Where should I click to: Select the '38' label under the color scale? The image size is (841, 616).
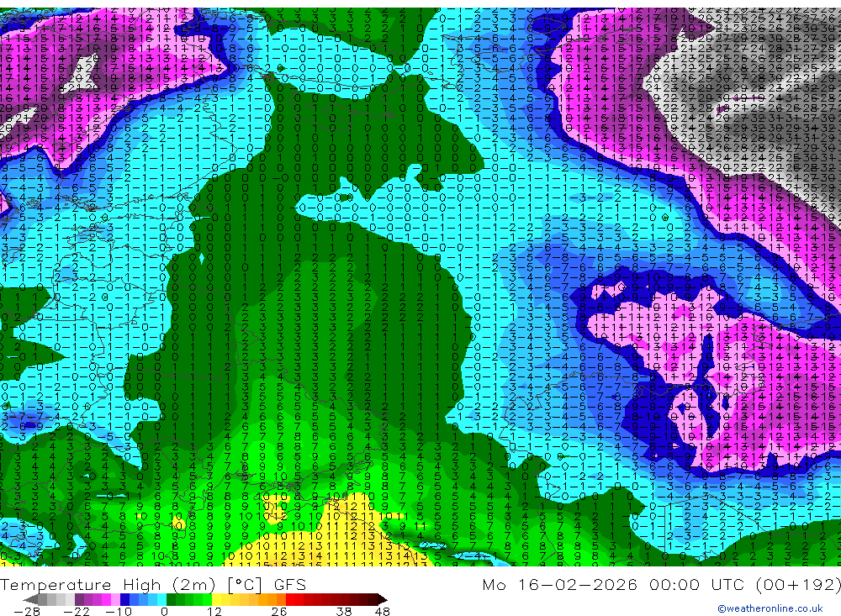(x=344, y=611)
